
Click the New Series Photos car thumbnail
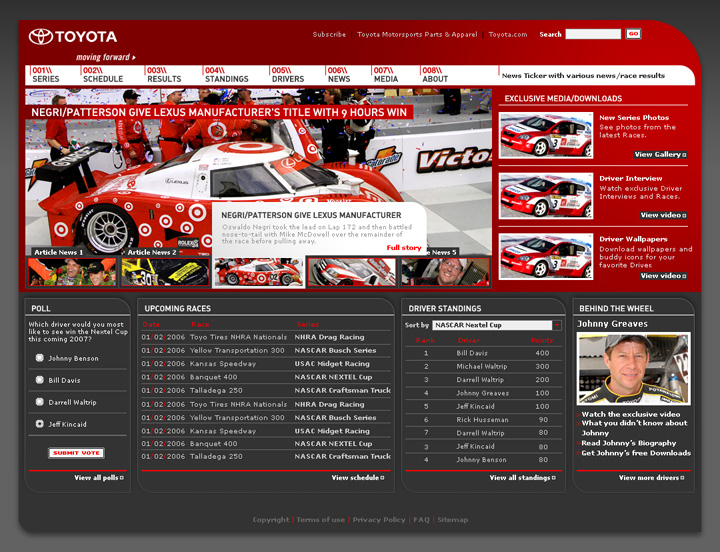click(x=545, y=136)
